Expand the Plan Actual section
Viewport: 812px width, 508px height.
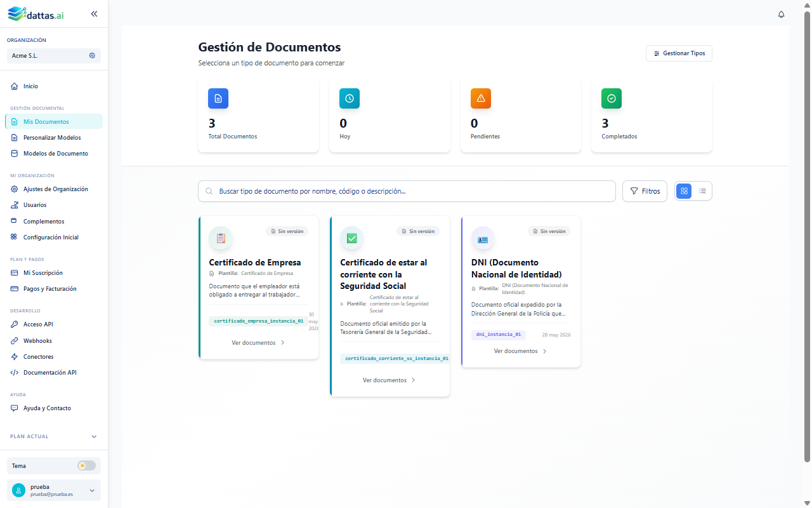coord(54,436)
